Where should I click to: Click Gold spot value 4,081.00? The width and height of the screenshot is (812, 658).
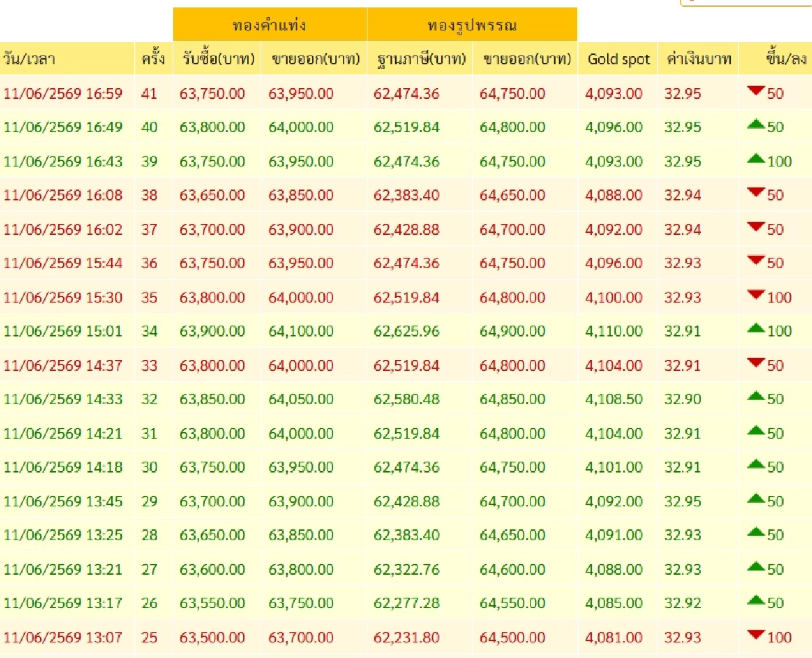(x=614, y=638)
